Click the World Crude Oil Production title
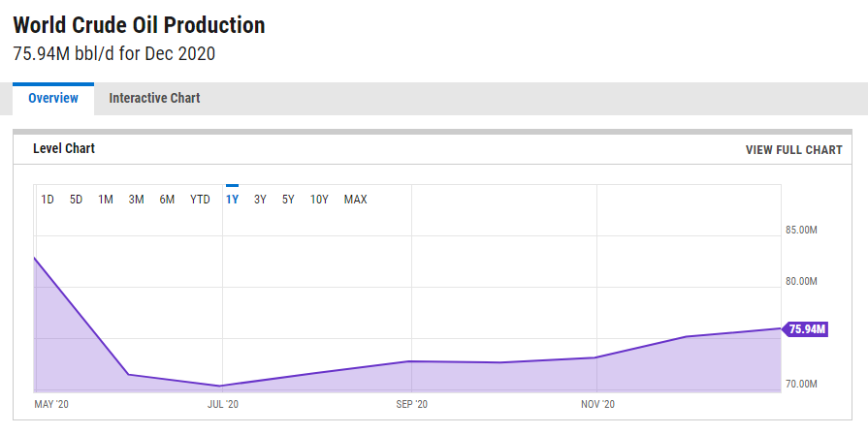868x434 pixels. coord(139,25)
